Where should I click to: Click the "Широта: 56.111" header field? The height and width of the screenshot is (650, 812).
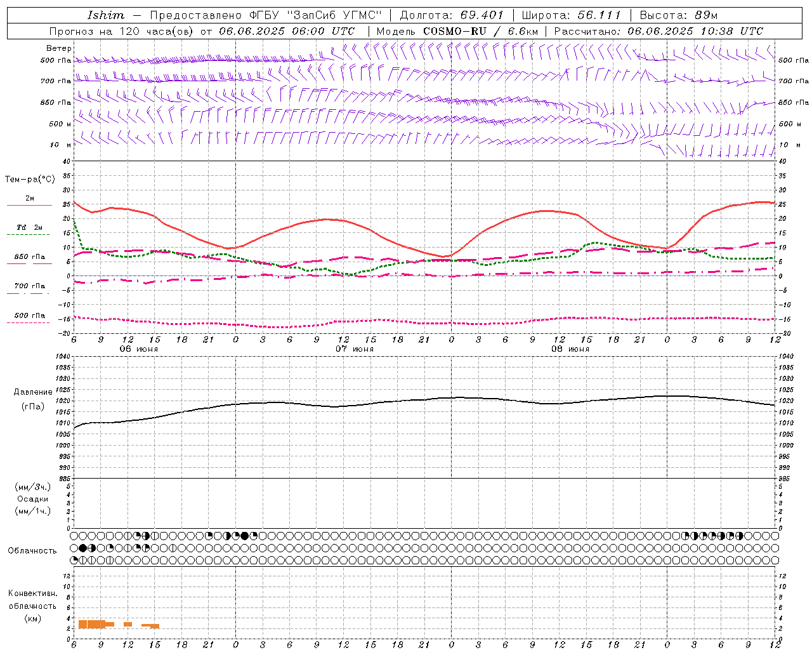coord(570,15)
